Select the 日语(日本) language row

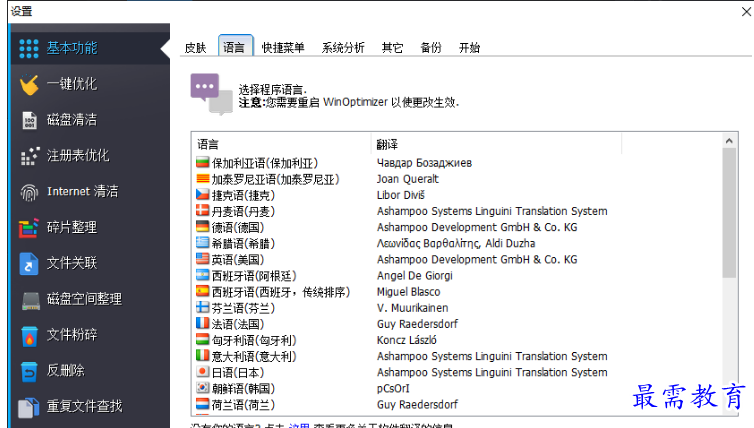(457, 372)
